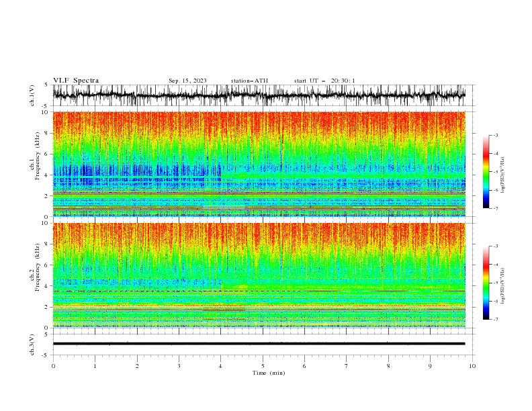Click time axis tick label "6"

pos(305,366)
